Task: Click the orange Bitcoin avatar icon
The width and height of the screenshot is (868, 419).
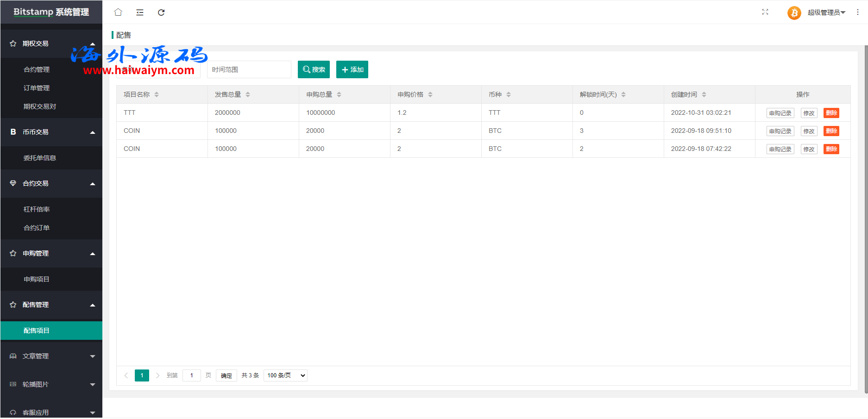Action: coord(794,13)
